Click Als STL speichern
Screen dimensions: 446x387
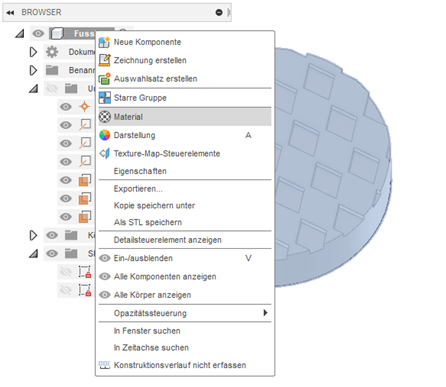(x=185, y=222)
